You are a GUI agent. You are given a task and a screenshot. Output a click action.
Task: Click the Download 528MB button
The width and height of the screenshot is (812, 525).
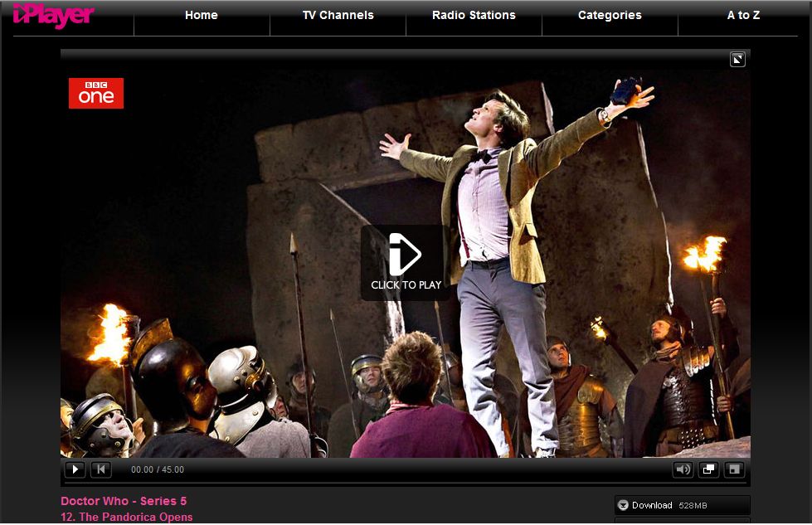tap(682, 505)
